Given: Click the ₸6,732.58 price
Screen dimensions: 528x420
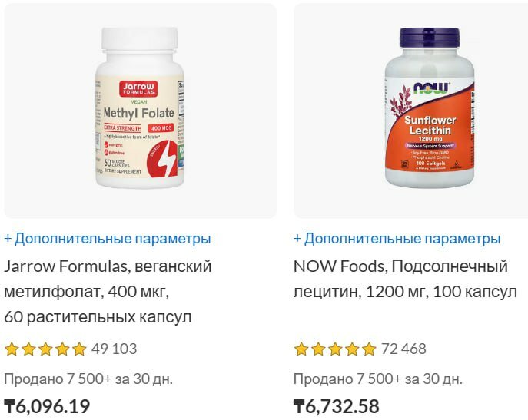Looking at the screenshot, I should tap(337, 406).
